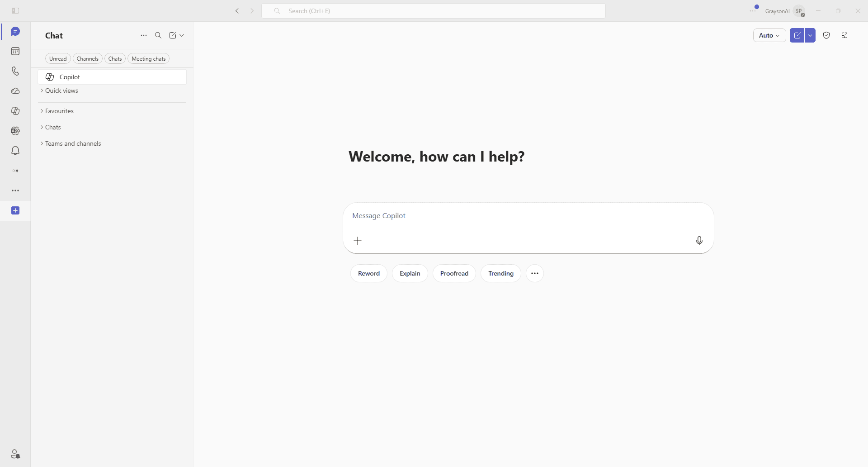The height and width of the screenshot is (467, 868).
Task: Expand the Quick views section
Action: point(59,91)
